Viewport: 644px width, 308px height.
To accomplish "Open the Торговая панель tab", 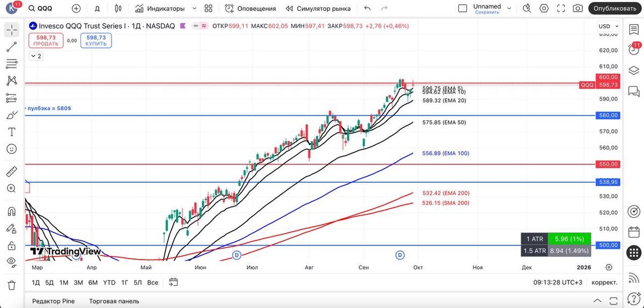I will (114, 301).
